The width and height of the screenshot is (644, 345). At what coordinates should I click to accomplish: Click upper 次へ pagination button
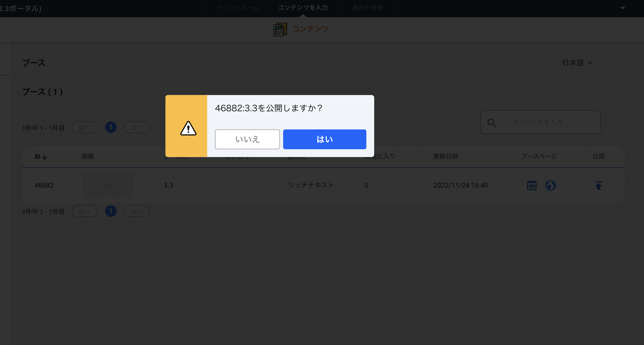point(137,127)
